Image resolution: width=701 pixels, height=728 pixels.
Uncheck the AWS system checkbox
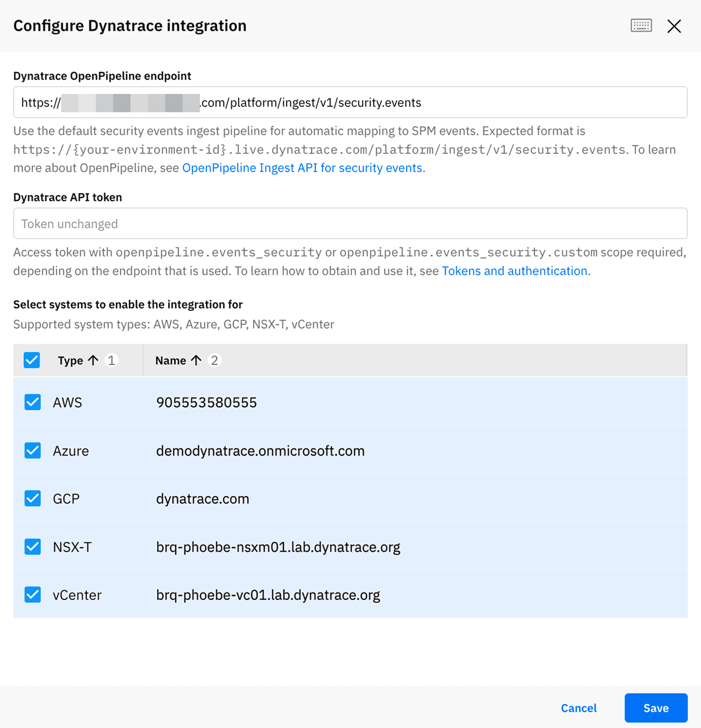pos(32,402)
